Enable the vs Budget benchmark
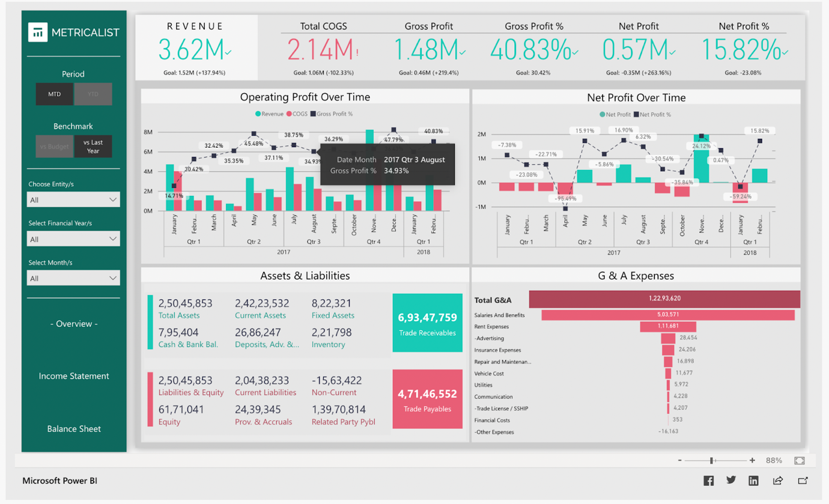Image resolution: width=829 pixels, height=504 pixels. (54, 146)
